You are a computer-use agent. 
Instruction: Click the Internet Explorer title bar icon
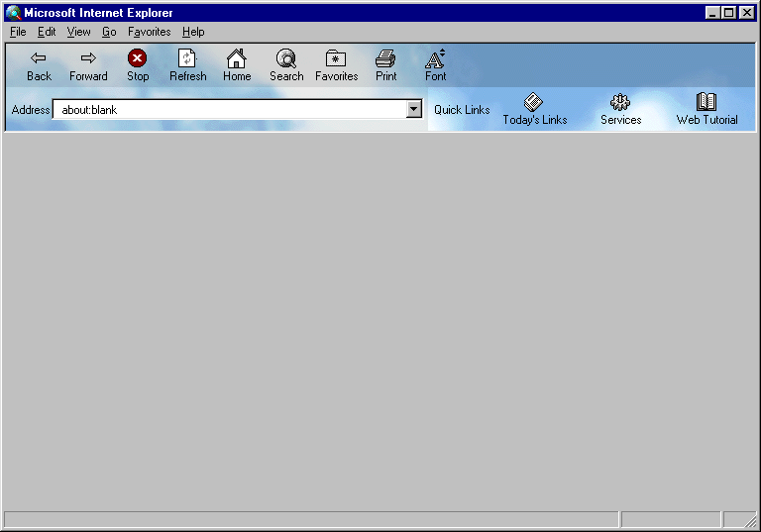[x=14, y=13]
